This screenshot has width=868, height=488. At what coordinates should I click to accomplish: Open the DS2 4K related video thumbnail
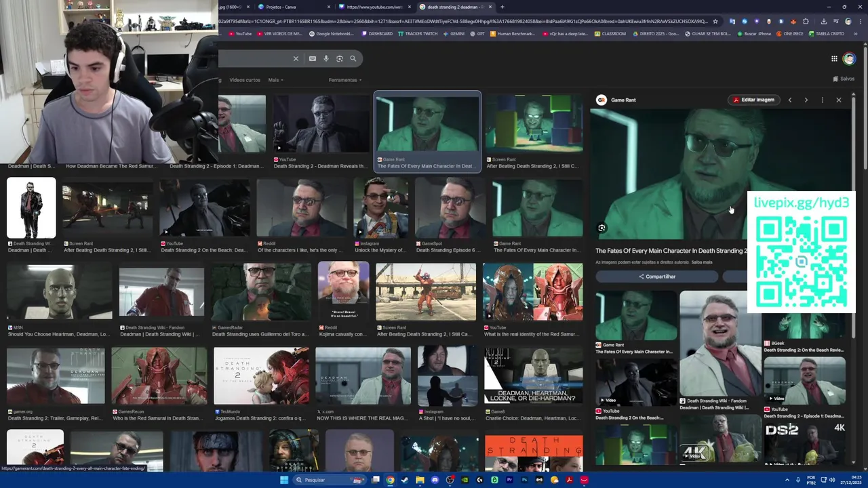click(x=805, y=444)
